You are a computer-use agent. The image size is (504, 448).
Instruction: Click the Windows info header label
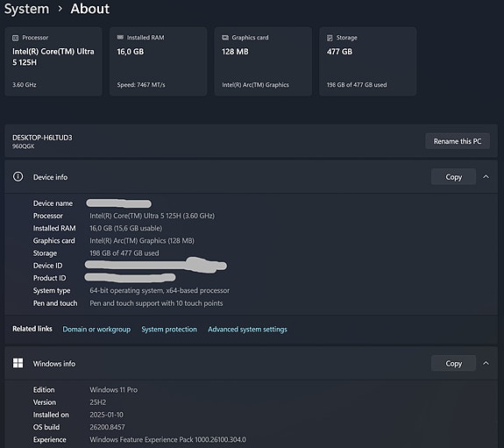click(x=54, y=364)
